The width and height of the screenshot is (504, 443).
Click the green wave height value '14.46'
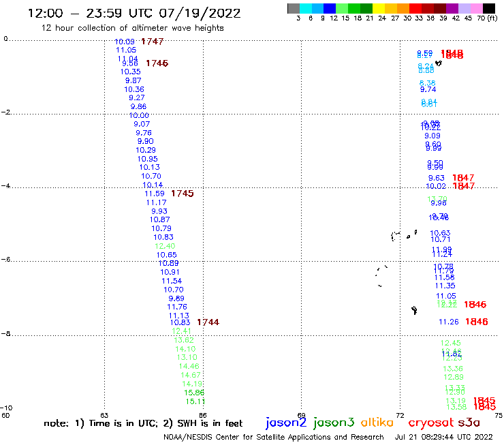tap(189, 366)
